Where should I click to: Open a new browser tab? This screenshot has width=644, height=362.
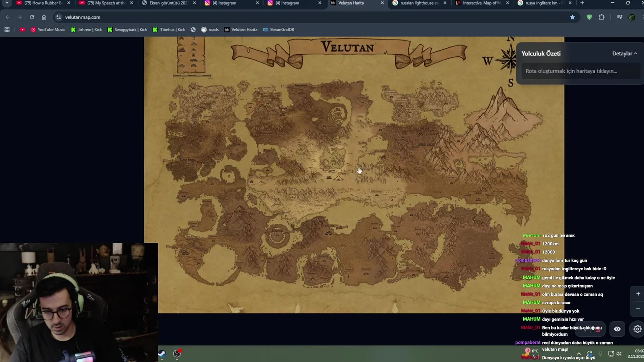click(582, 3)
